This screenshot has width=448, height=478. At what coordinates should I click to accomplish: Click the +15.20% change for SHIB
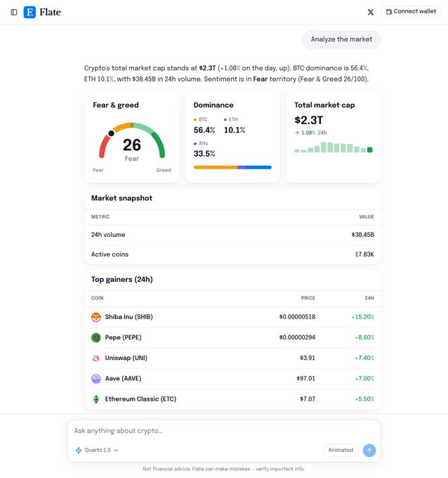coord(363,317)
